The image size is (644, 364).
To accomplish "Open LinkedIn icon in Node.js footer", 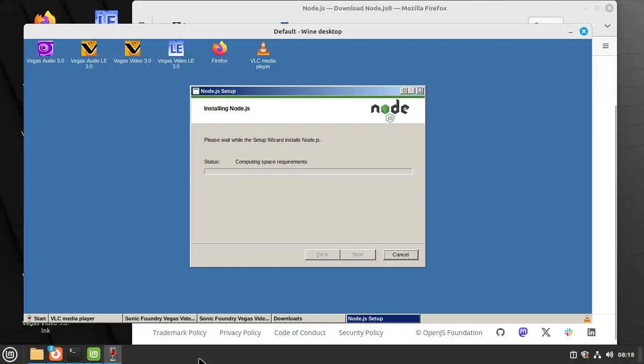I will [591, 332].
